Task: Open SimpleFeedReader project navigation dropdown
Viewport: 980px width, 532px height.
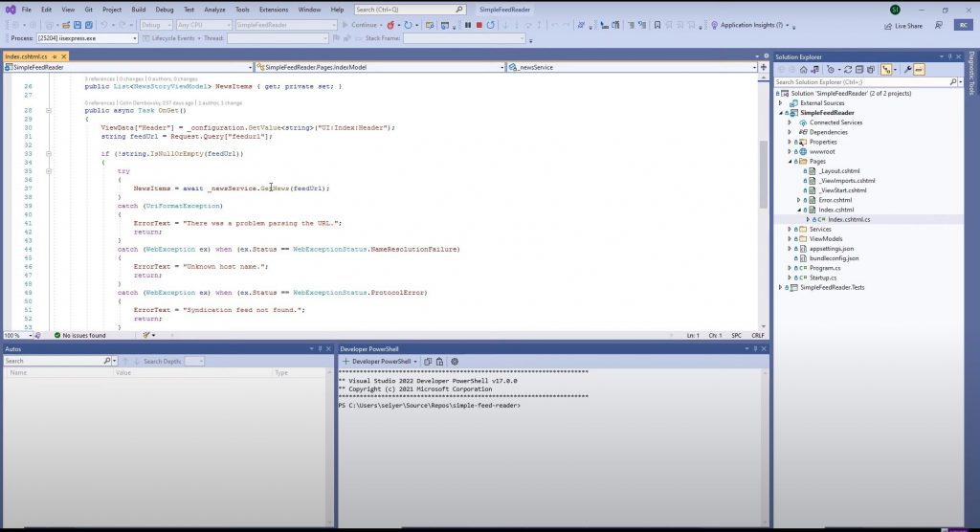Action: pos(250,67)
